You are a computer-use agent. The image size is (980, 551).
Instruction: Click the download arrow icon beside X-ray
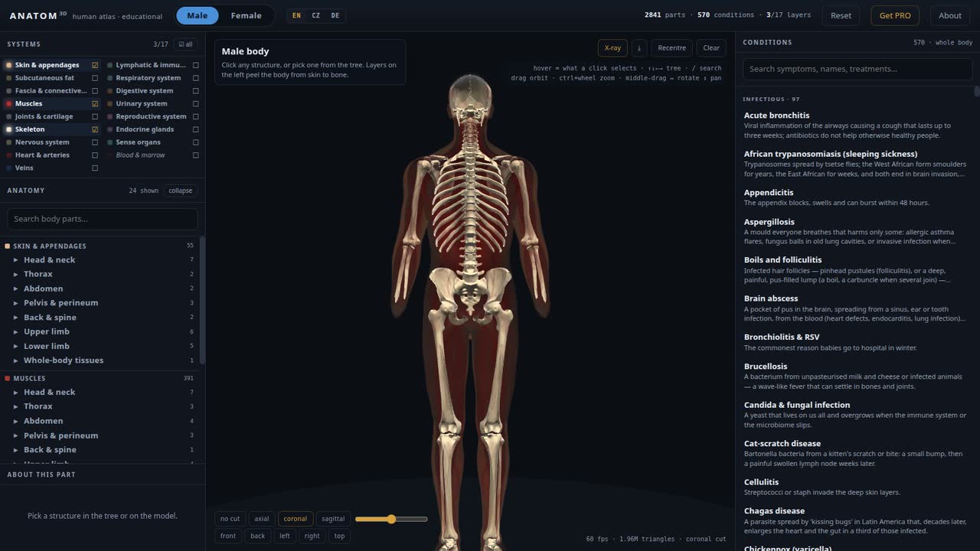point(639,47)
